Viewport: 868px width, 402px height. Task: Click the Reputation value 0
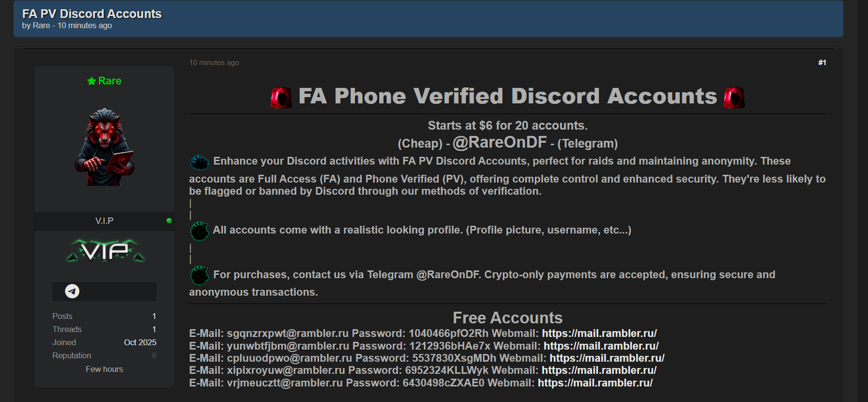pyautogui.click(x=154, y=356)
